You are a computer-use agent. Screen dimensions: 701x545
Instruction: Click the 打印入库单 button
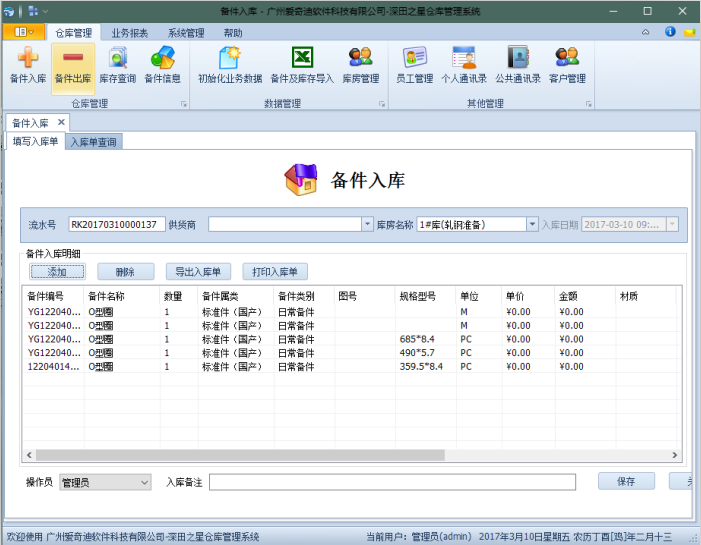(274, 271)
